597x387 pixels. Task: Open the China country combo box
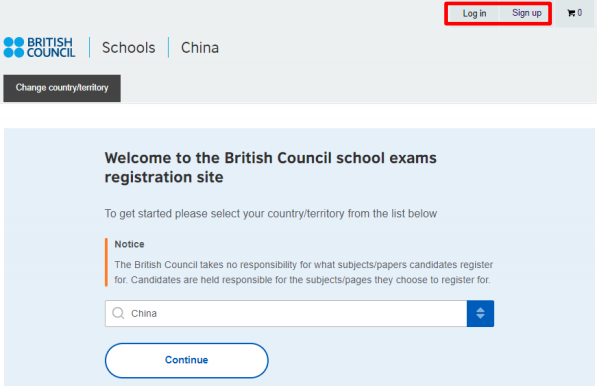pyautogui.click(x=299, y=313)
